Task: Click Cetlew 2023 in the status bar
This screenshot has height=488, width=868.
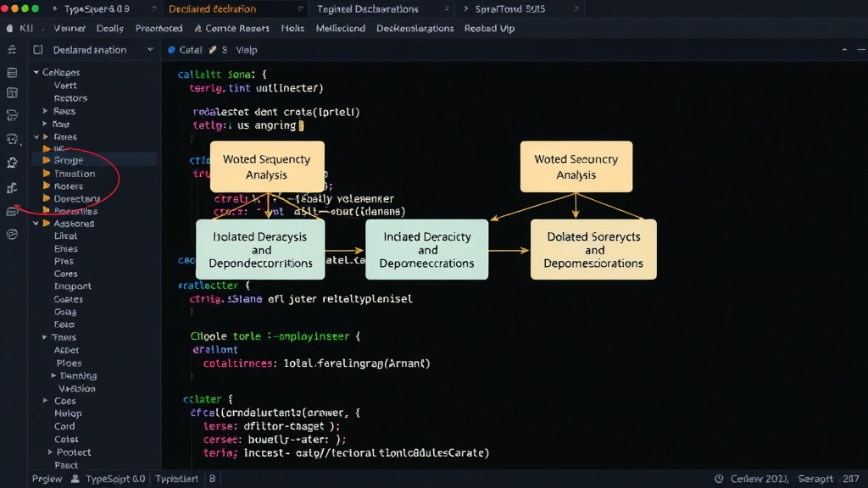Action: (x=759, y=479)
